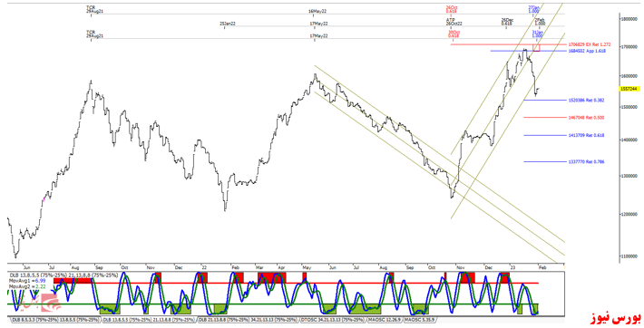Select the 1337770 Ret 0.786 label
This screenshot has width=644, height=328.
[x=586, y=162]
